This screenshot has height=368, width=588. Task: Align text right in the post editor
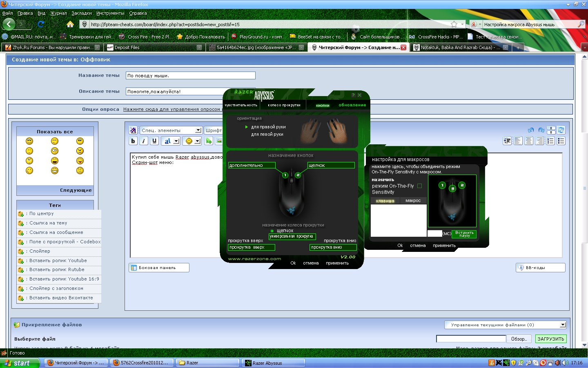point(539,141)
